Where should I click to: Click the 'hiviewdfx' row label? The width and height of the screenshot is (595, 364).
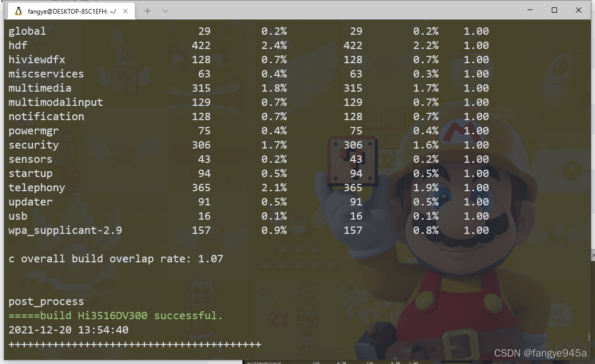click(37, 60)
